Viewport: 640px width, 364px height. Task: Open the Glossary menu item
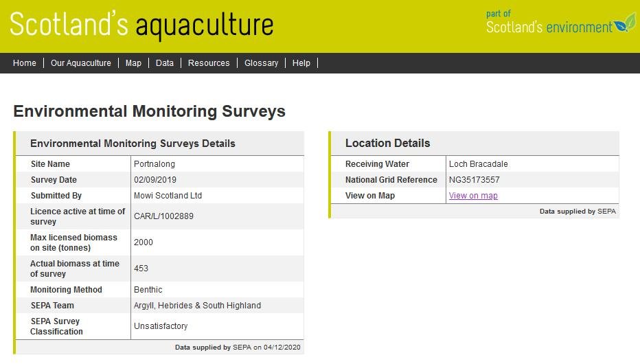[x=261, y=63]
